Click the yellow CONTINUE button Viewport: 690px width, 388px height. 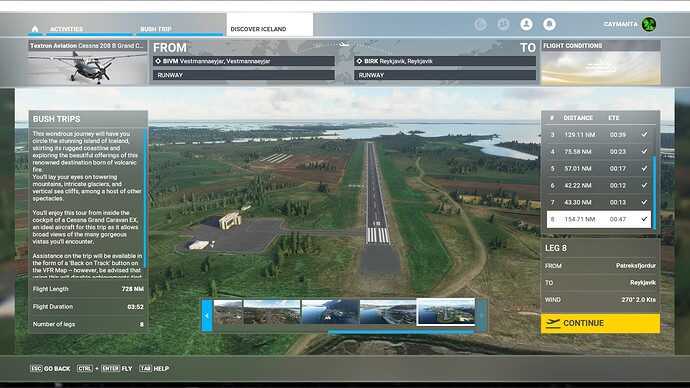click(x=600, y=323)
